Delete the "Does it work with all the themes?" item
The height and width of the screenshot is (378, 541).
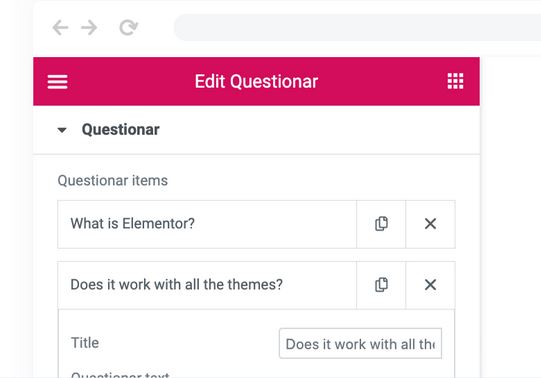(430, 285)
